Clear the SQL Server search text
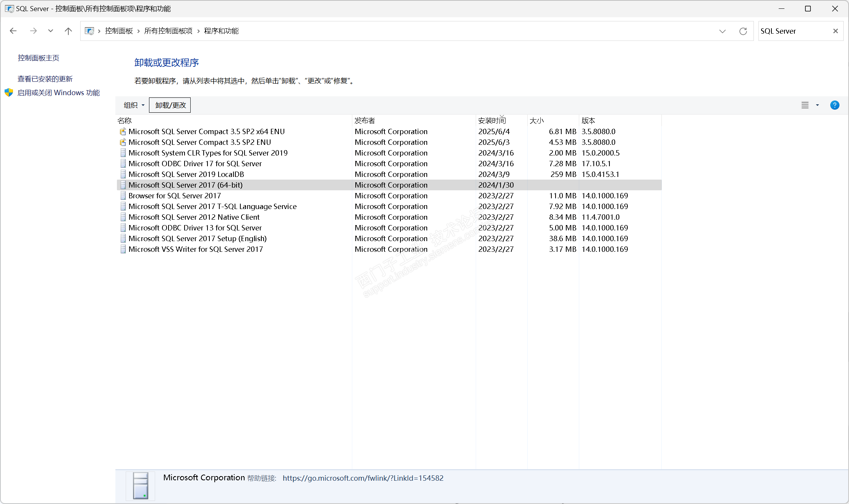Viewport: 849px width, 504px height. click(835, 31)
